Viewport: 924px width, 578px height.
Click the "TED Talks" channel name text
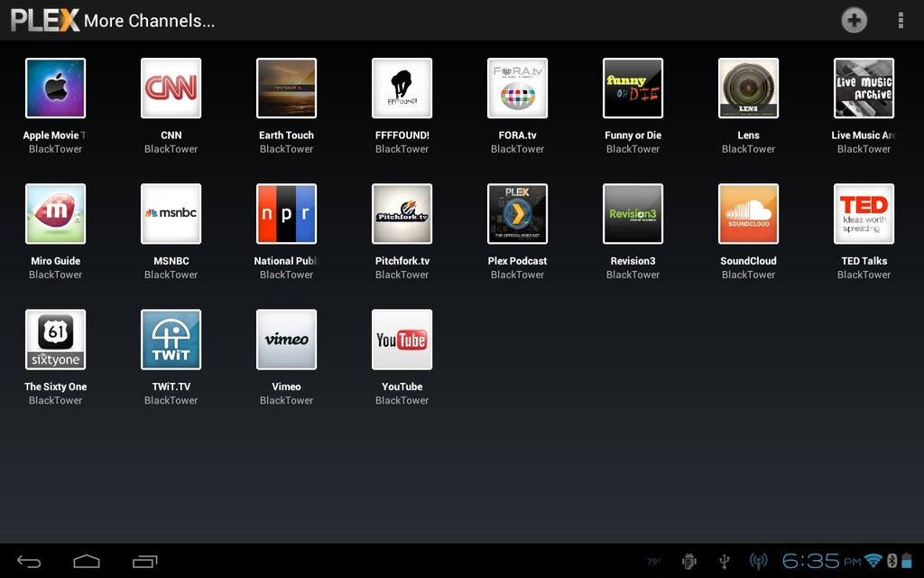(864, 261)
